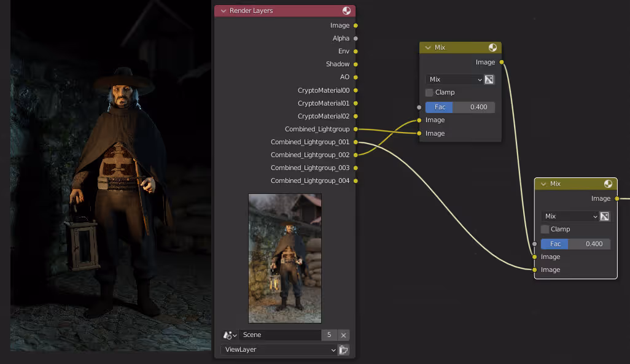
Task: Click the render active scene icon beside ViewLayer
Action: pos(343,350)
